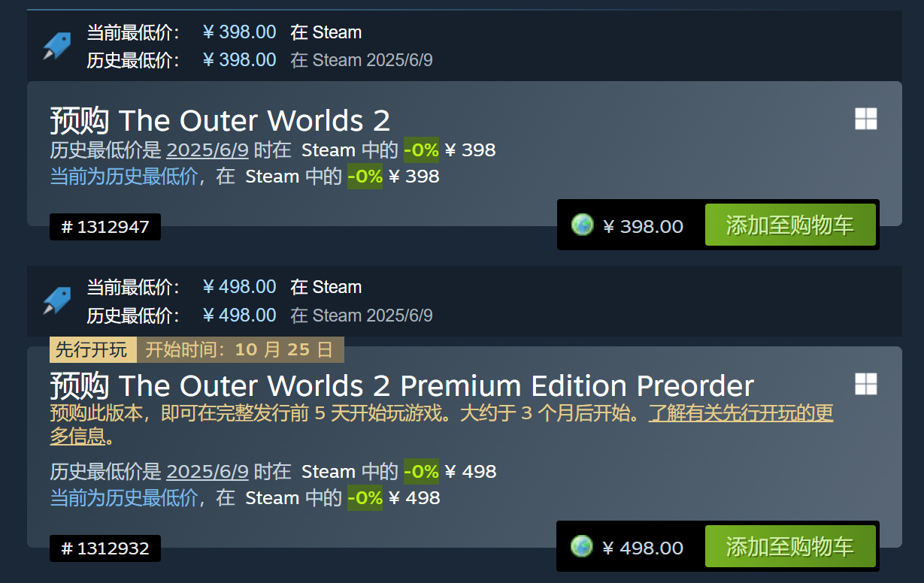Click 当前为历史最低价 link for the ¥398 package
The image size is (924, 583).
pos(123,177)
